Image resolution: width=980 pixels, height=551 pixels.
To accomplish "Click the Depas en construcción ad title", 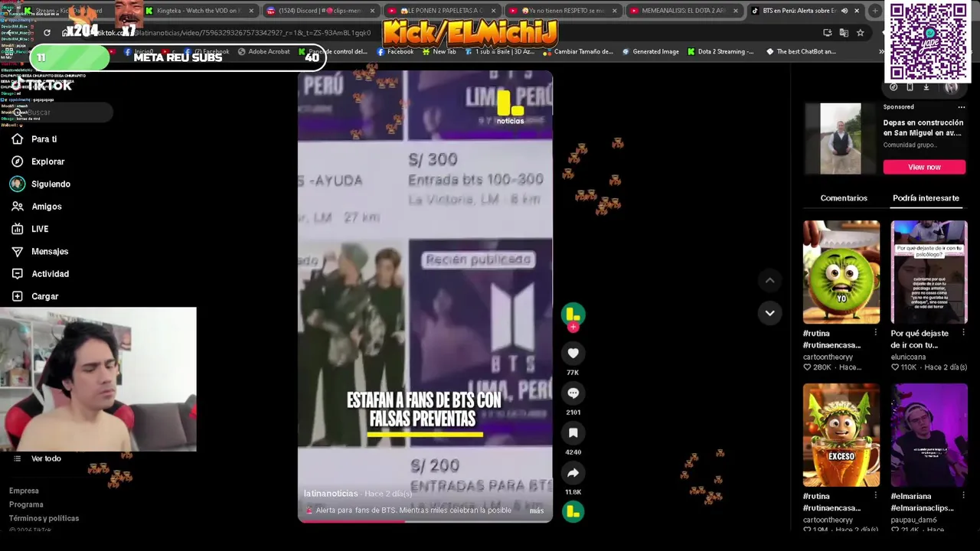I will click(x=923, y=128).
